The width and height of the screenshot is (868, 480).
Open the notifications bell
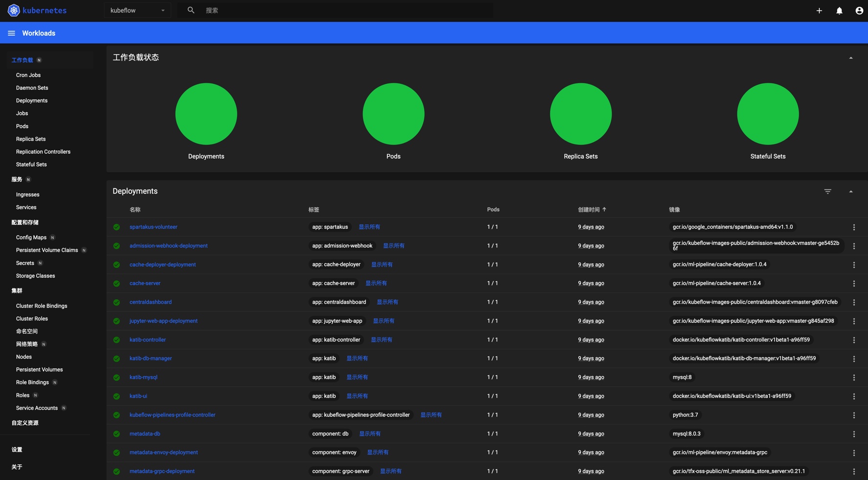(x=839, y=10)
